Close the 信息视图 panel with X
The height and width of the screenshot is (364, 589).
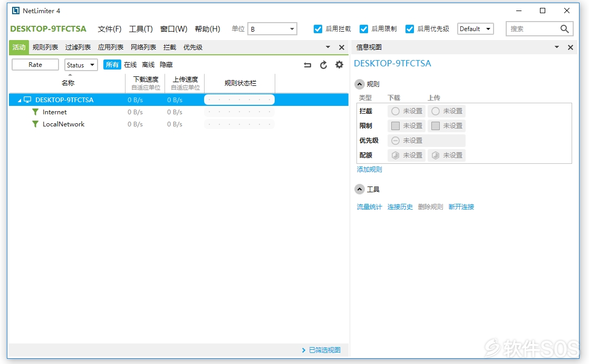[x=570, y=47]
